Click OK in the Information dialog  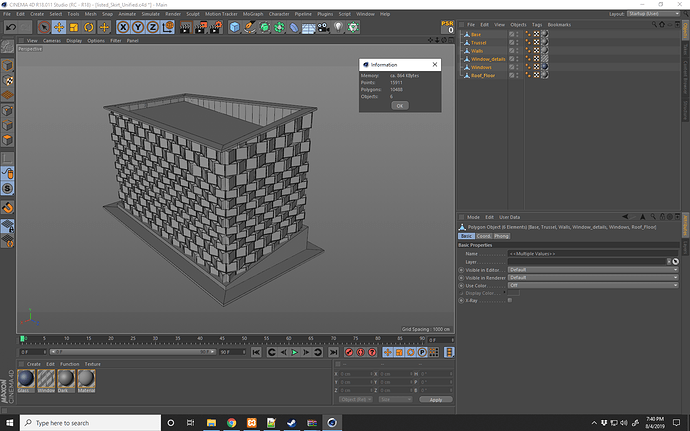point(399,105)
